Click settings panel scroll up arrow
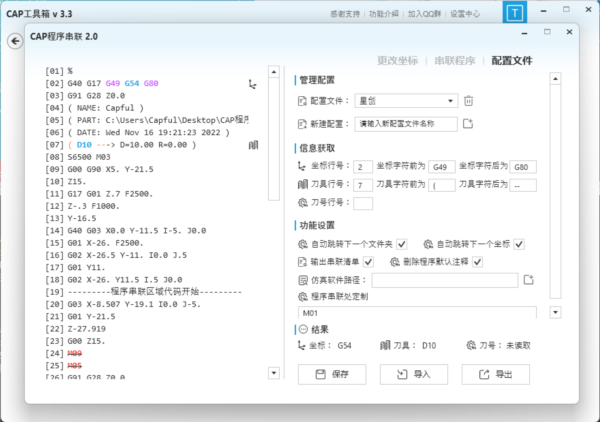This screenshot has height=422, width=600. pyautogui.click(x=555, y=79)
